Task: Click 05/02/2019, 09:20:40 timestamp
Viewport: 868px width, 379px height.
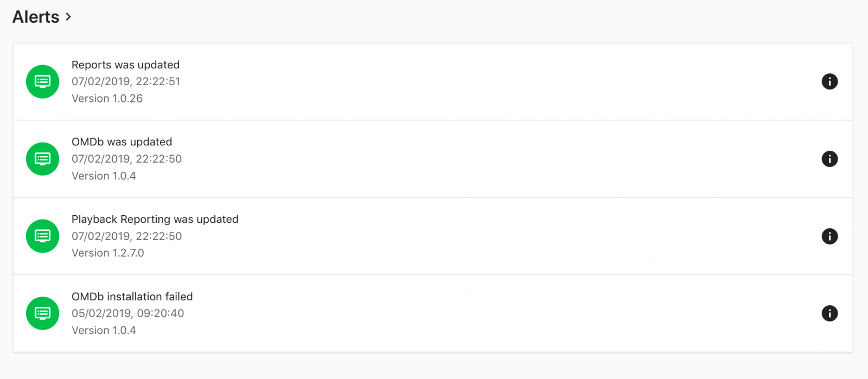Action: [x=127, y=313]
